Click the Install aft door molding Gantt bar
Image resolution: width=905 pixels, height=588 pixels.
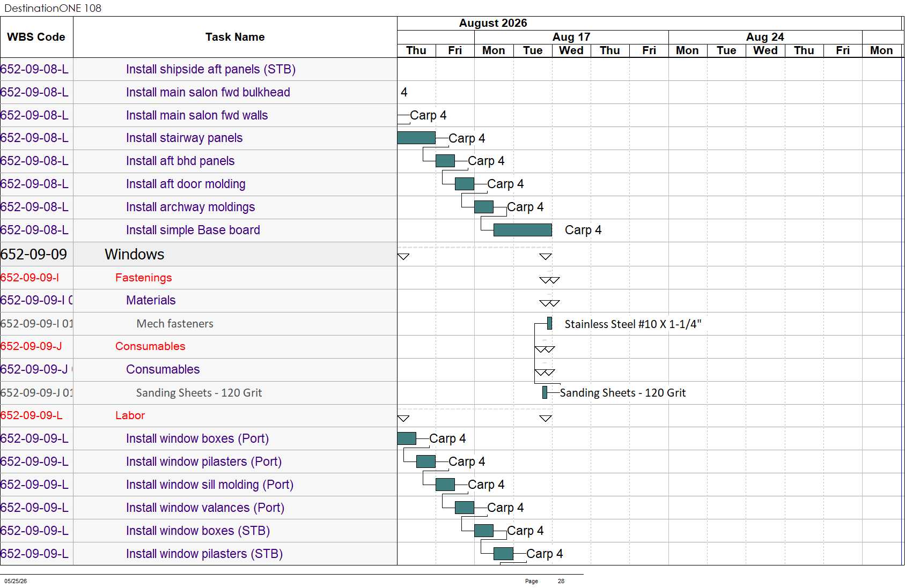click(x=465, y=184)
